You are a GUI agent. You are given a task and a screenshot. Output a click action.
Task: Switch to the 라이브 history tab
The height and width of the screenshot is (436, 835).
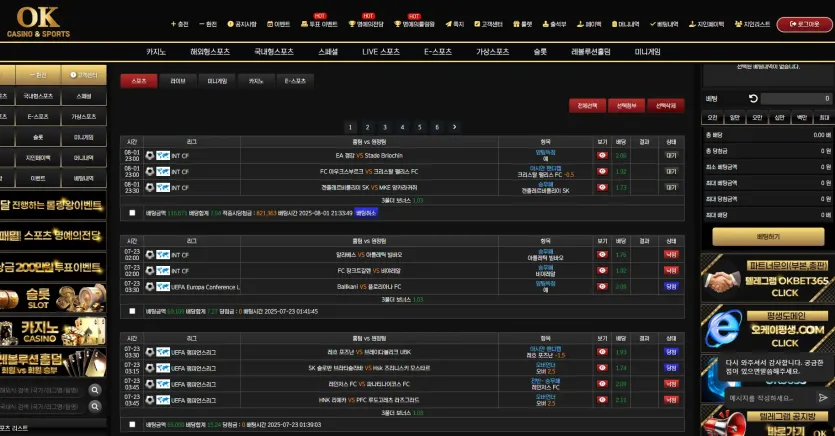[x=178, y=81]
